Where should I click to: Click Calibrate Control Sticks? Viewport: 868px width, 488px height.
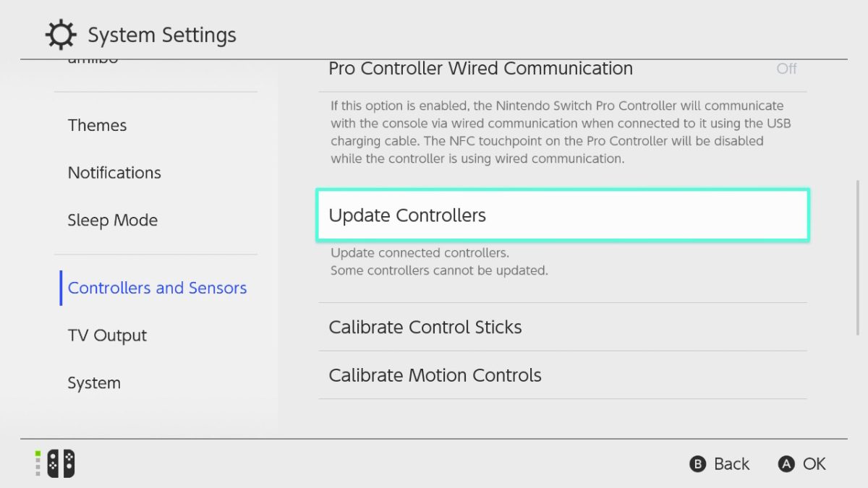pos(425,327)
